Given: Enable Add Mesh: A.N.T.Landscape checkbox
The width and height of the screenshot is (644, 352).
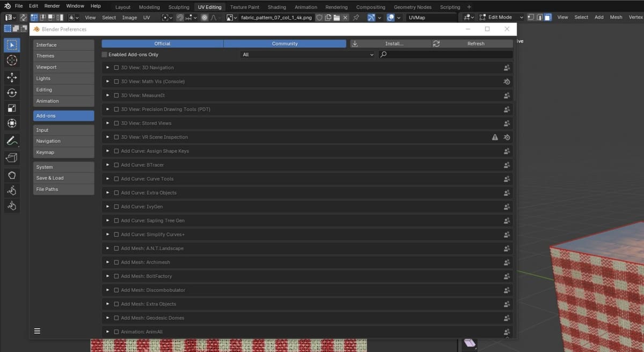Looking at the screenshot, I should click(x=116, y=248).
